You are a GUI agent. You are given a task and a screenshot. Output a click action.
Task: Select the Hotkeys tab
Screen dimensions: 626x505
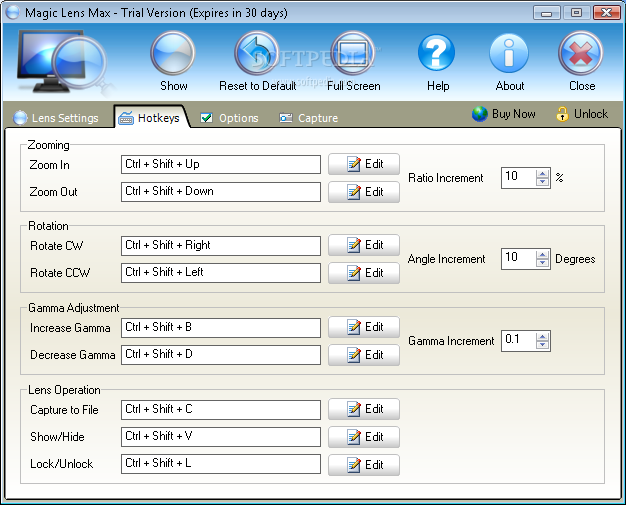coord(149,118)
